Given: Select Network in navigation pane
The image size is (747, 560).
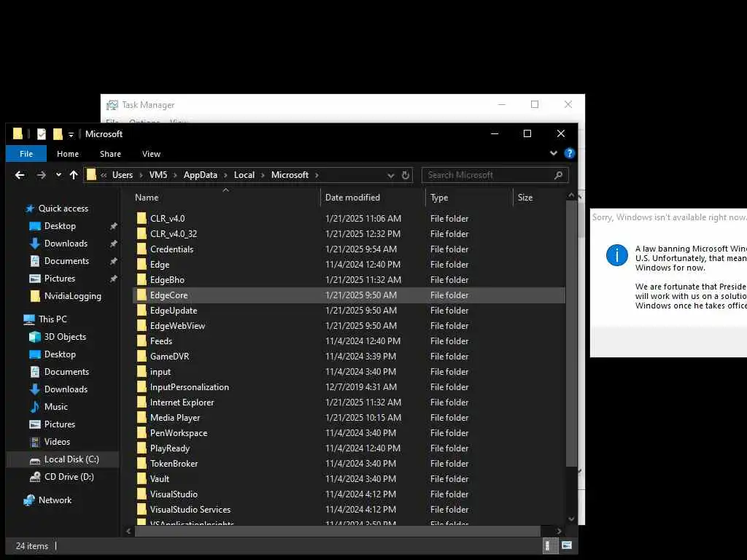Looking at the screenshot, I should point(55,500).
